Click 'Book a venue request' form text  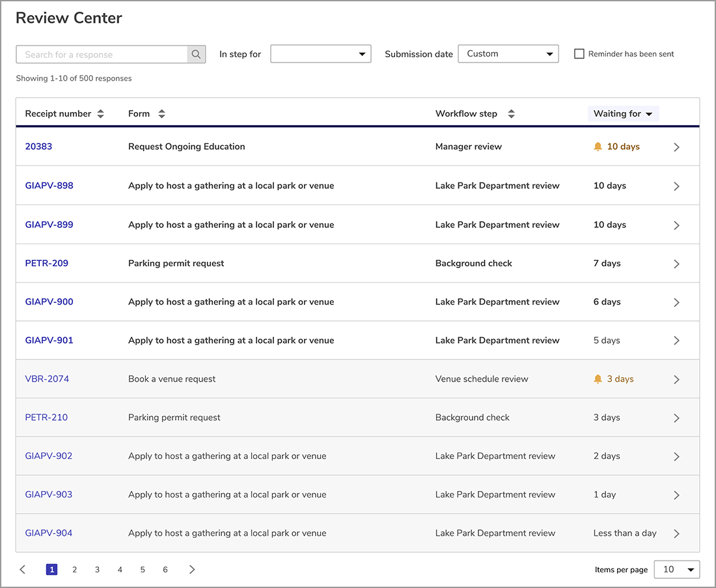tap(172, 379)
